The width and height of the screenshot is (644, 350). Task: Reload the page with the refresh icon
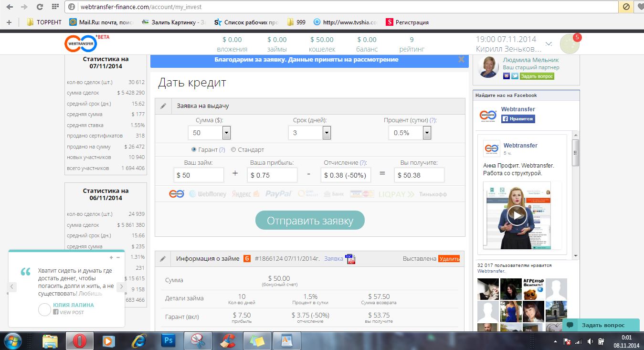[x=40, y=7]
